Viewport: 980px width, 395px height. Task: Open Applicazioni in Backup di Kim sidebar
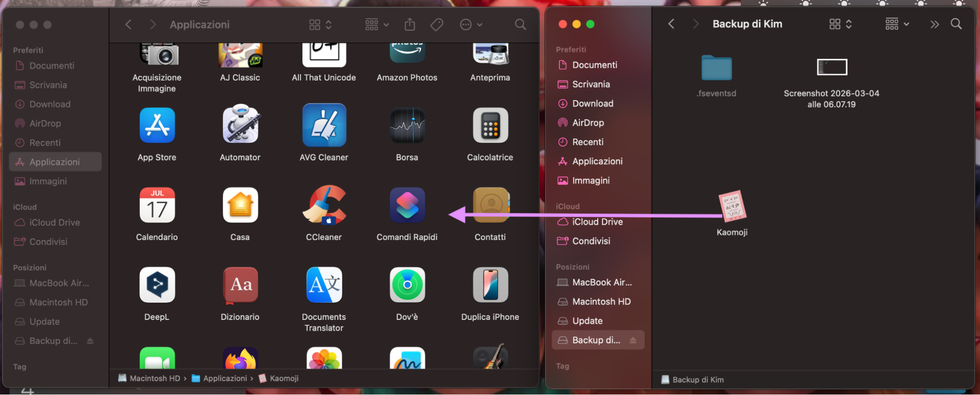598,161
